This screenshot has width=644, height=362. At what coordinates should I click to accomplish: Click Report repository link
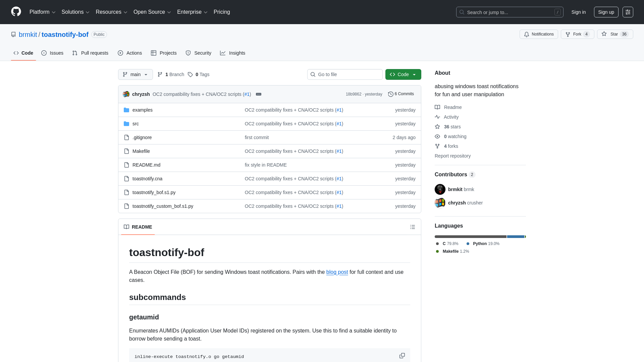(452, 156)
